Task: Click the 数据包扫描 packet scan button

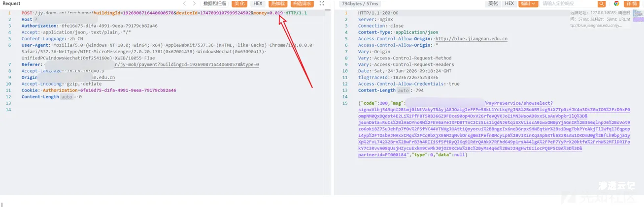Action: coord(215,3)
